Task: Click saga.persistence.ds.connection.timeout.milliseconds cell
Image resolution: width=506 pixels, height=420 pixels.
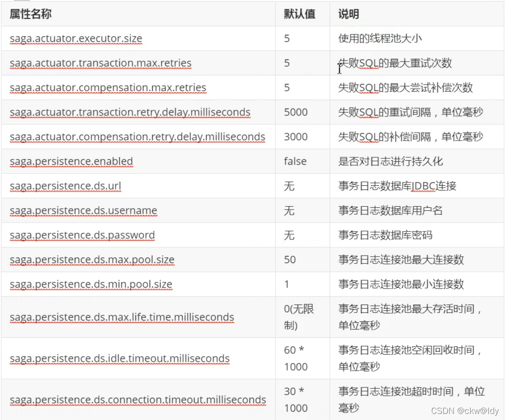Action: 138,400
